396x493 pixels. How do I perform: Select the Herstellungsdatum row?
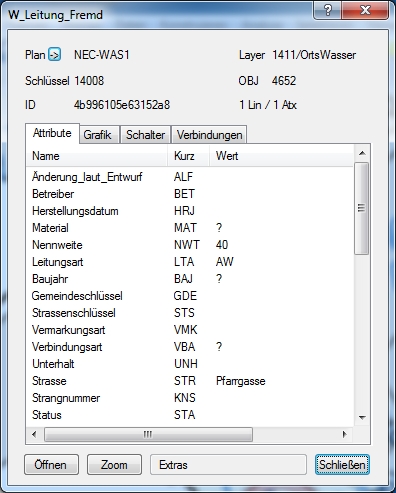pyautogui.click(x=189, y=211)
